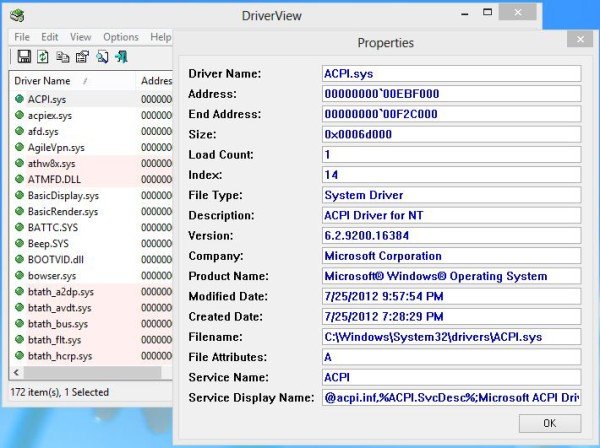Select the green icon beside acpiex.sys
Viewport: 600px width, 448px height.
pyautogui.click(x=19, y=115)
